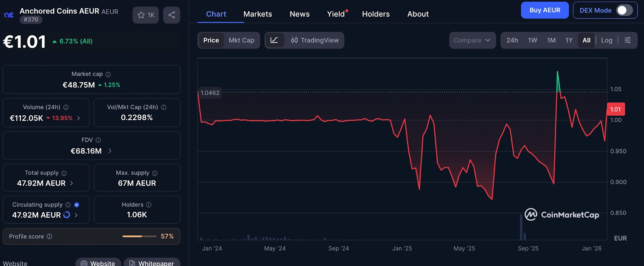The height and width of the screenshot is (266, 644).
Task: Click the €48.75M market cap value
Action: pyautogui.click(x=79, y=85)
